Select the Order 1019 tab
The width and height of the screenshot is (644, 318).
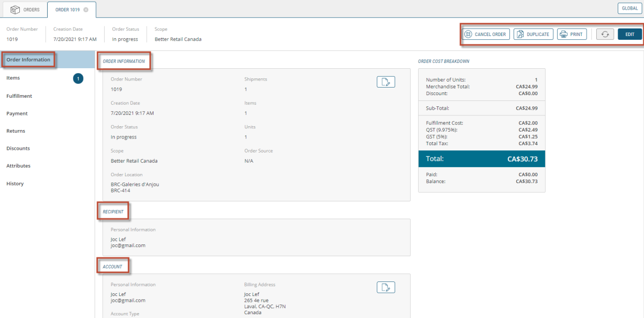pos(67,10)
